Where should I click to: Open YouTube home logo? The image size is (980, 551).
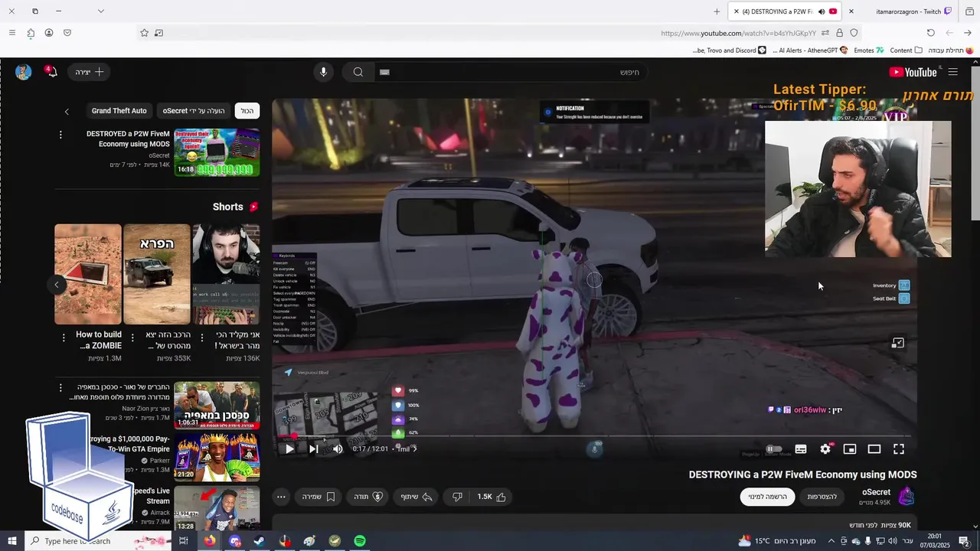[913, 72]
